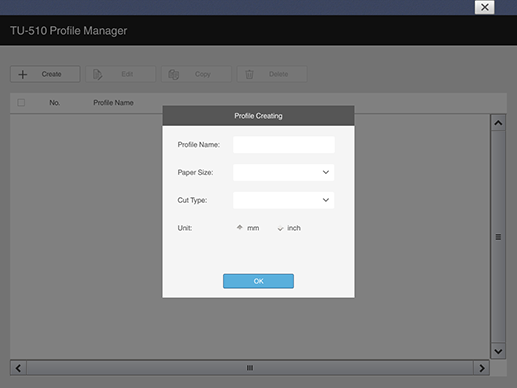
Task: Select the mm unit radio option
Action: point(240,228)
